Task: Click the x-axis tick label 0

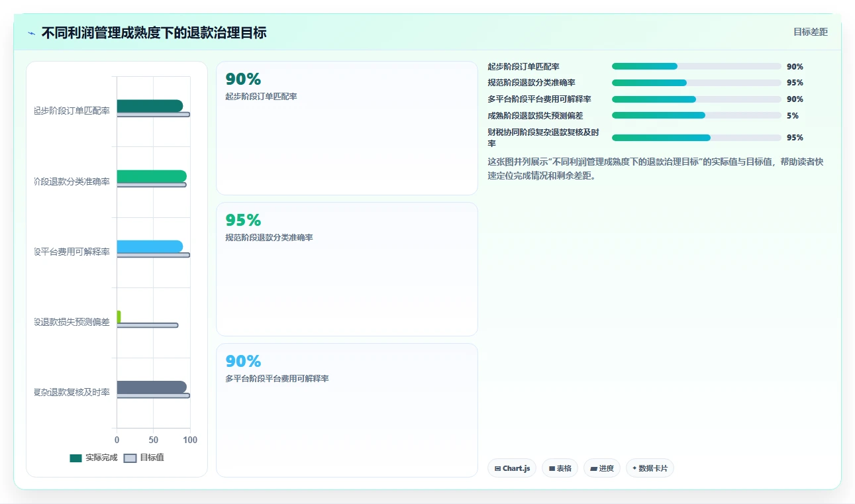Action: tap(117, 440)
